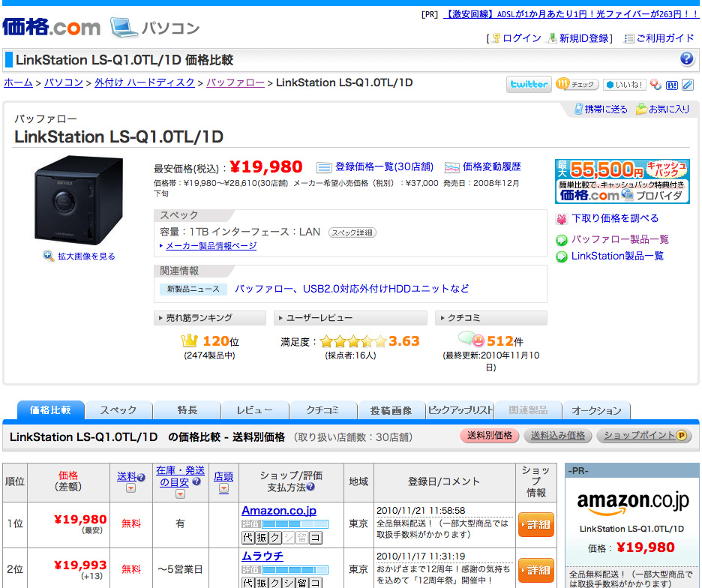
Task: Click the ク payment icon in the ムラウチ row
Action: (x=275, y=583)
